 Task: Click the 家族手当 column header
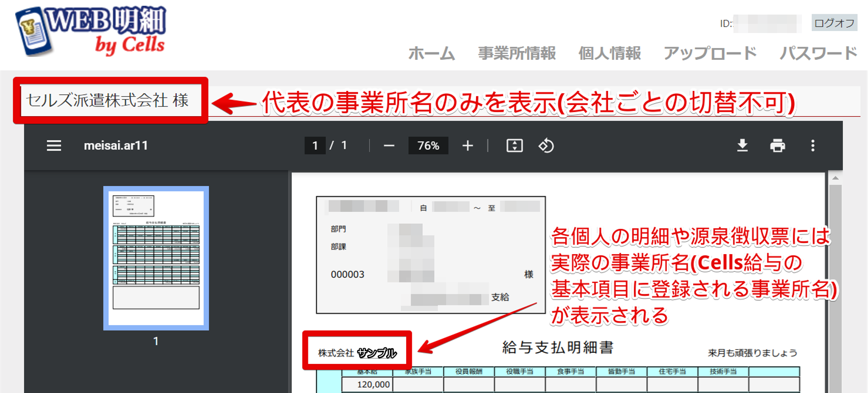(418, 372)
